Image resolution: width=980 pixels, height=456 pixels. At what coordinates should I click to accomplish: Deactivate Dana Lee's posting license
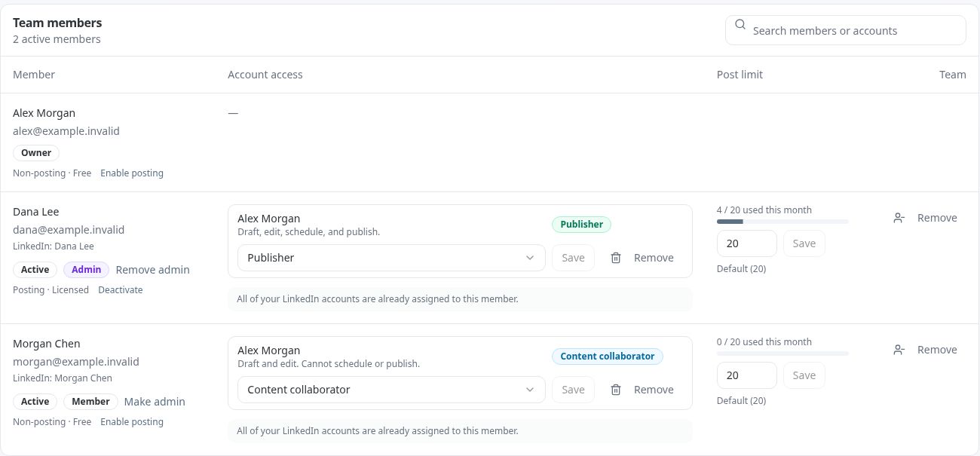pos(121,289)
